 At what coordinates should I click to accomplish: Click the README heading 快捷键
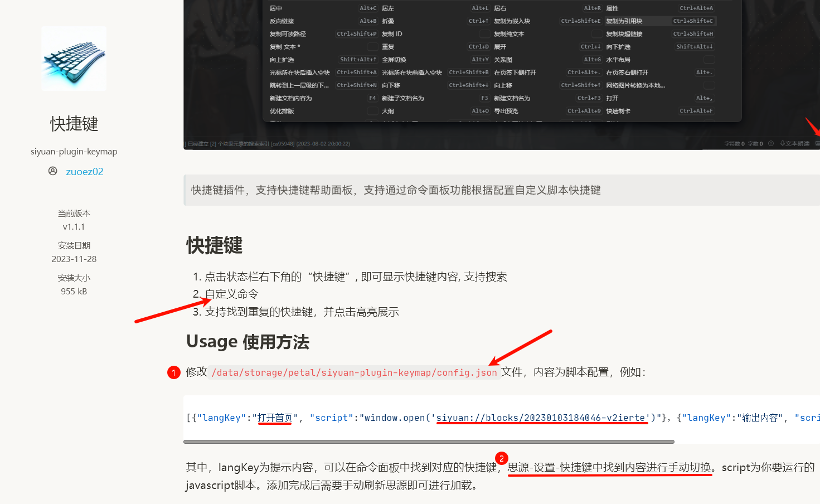(215, 245)
